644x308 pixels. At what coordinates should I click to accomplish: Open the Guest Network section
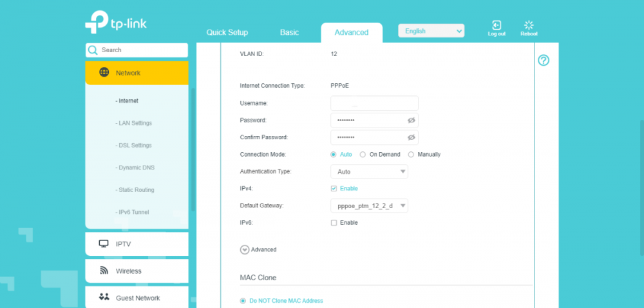(x=137, y=298)
